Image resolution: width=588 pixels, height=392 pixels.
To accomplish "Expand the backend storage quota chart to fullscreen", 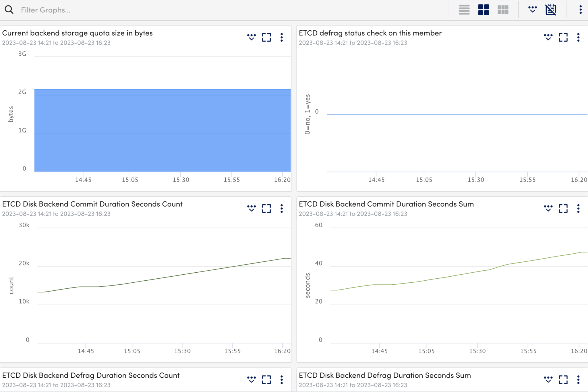I will tap(266, 37).
